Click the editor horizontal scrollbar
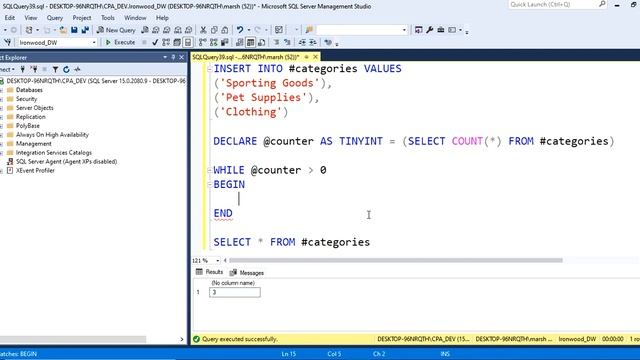 point(396,260)
